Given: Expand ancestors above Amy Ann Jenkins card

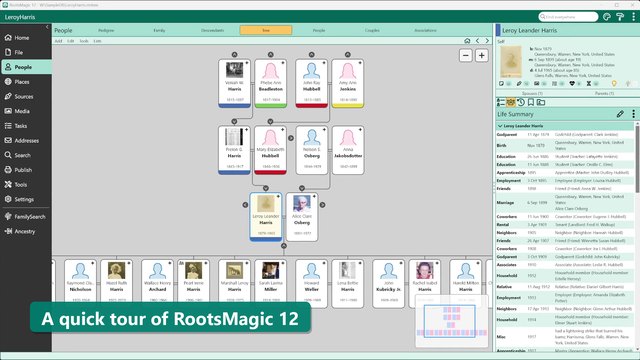Looking at the screenshot, I should [348, 55].
